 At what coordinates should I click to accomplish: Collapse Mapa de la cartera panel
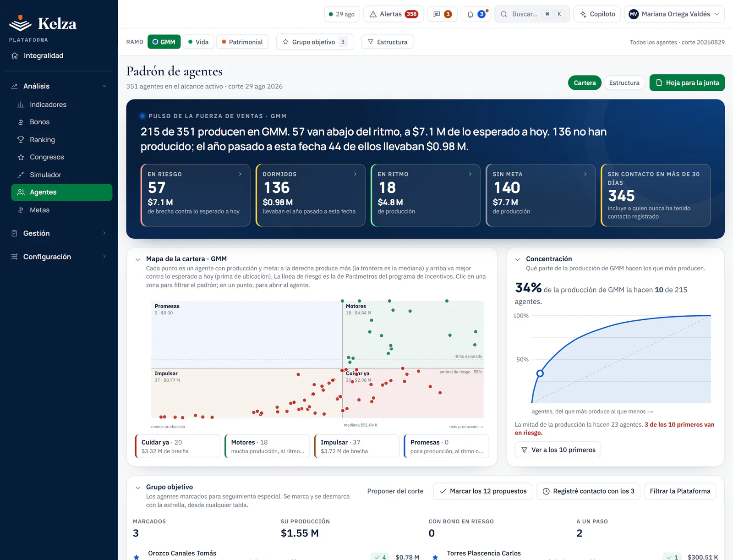point(138,259)
